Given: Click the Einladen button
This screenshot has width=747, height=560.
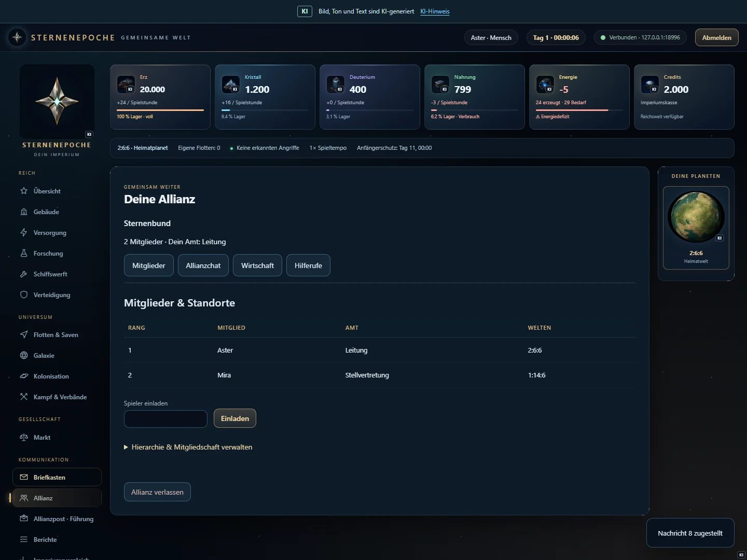Looking at the screenshot, I should tap(235, 418).
